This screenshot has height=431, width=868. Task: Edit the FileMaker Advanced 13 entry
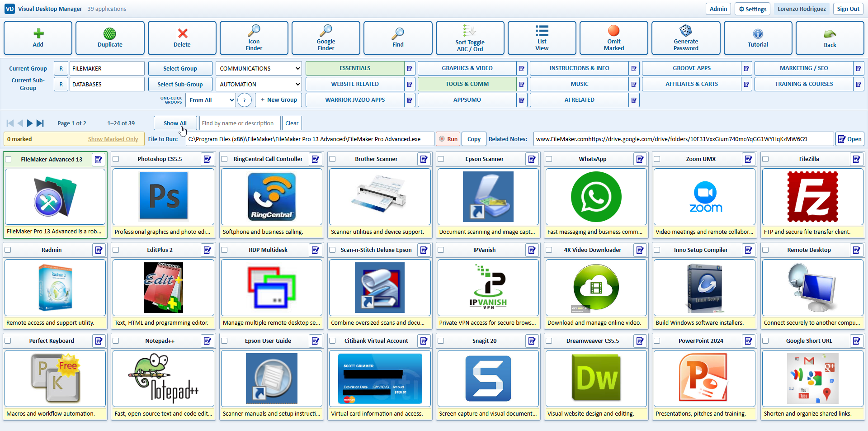(98, 159)
